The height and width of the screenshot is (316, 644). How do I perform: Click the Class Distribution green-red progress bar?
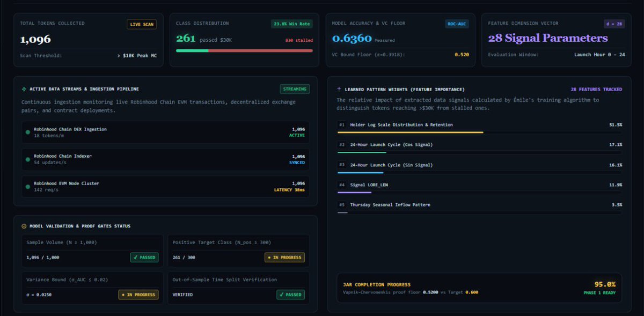click(x=244, y=50)
